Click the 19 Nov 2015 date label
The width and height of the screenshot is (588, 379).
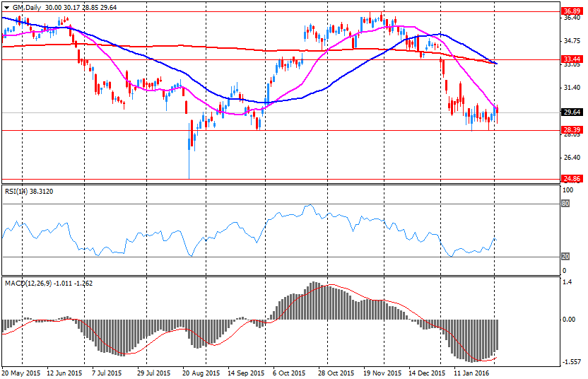pyautogui.click(x=382, y=373)
